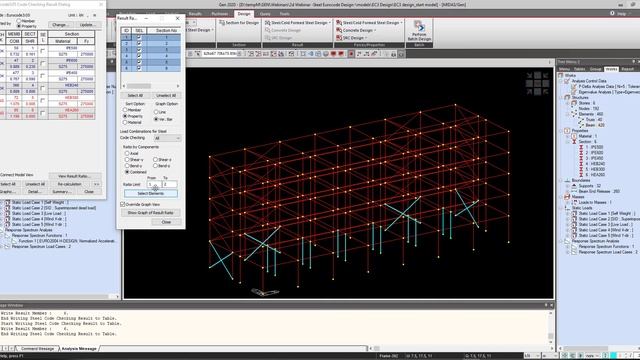Open the Command Message tab

(37, 349)
